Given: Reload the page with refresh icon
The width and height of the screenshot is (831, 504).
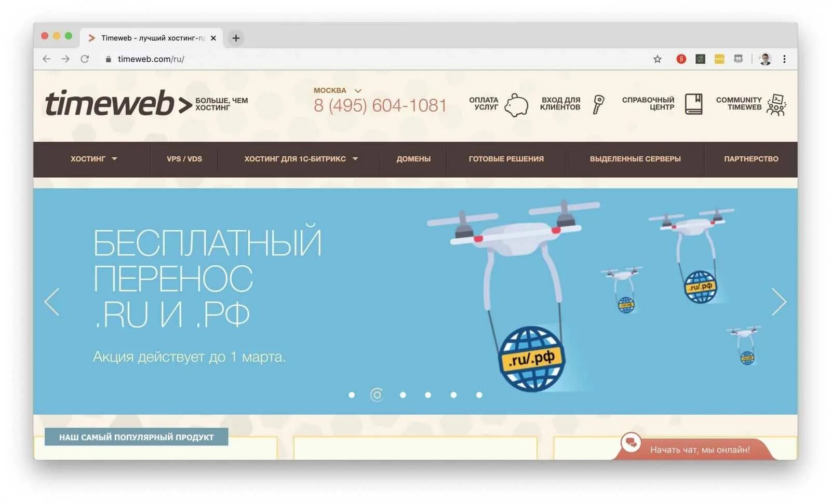Looking at the screenshot, I should coord(85,59).
